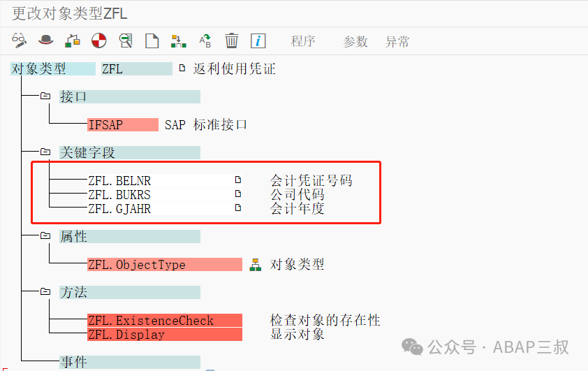This screenshot has width=588, height=371.
Task: Click the yellow-green hierarchy blocks icon
Action: point(179,41)
